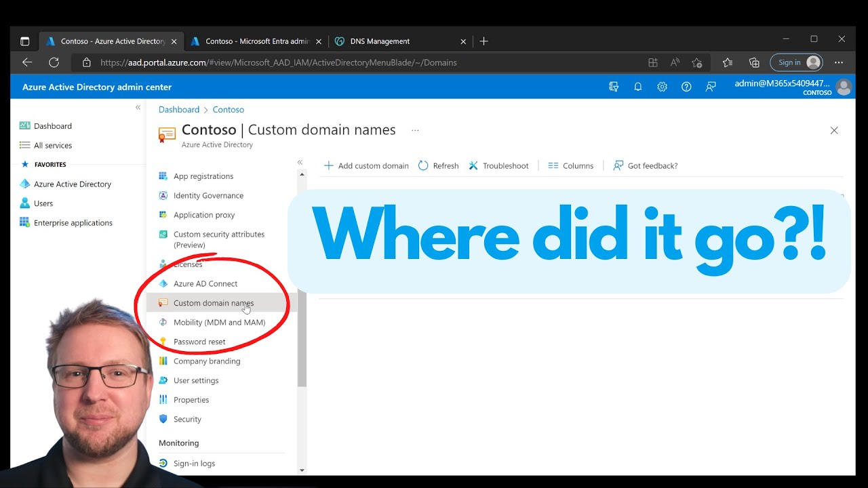This screenshot has width=868, height=488.
Task: Add this page to favorites star
Action: point(697,62)
